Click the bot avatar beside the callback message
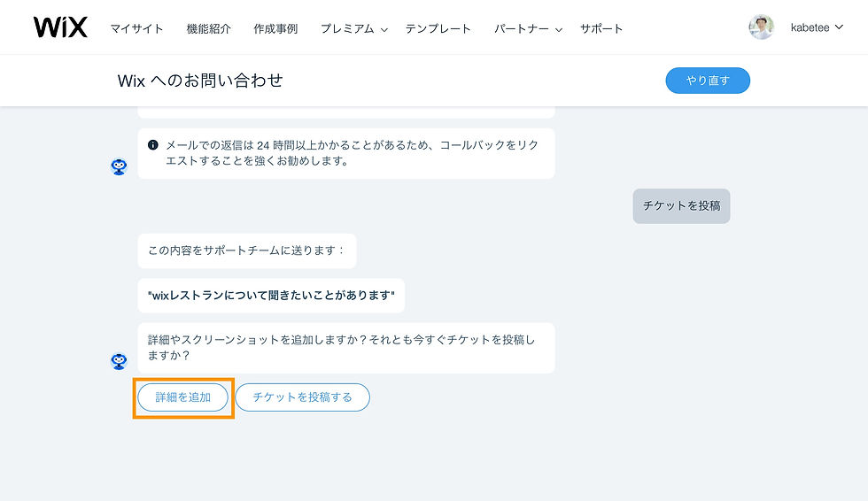This screenshot has height=501, width=868. pyautogui.click(x=119, y=166)
